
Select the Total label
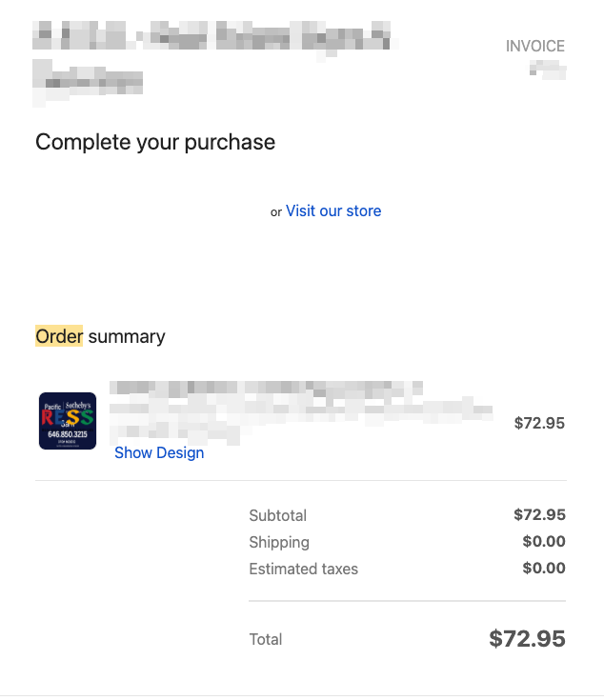266,640
